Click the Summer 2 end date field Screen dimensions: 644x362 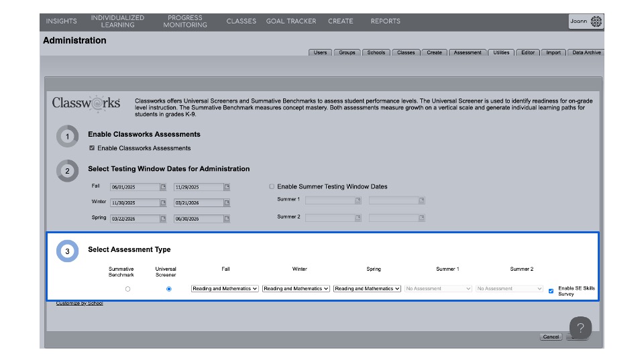coord(394,218)
